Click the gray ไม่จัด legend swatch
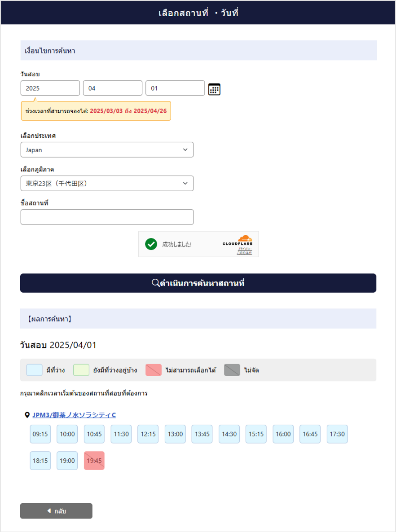The image size is (396, 532). (x=232, y=370)
